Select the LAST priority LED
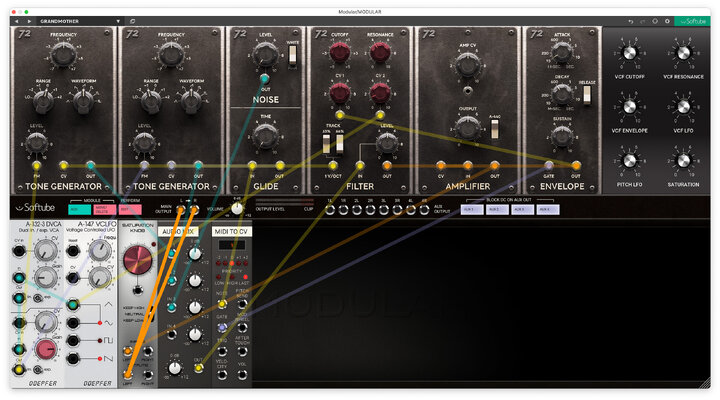Image resolution: width=720 pixels, height=400 pixels. pyautogui.click(x=246, y=277)
